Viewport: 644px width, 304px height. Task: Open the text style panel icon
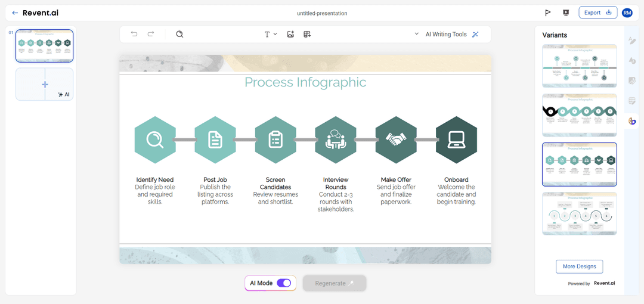point(632,40)
